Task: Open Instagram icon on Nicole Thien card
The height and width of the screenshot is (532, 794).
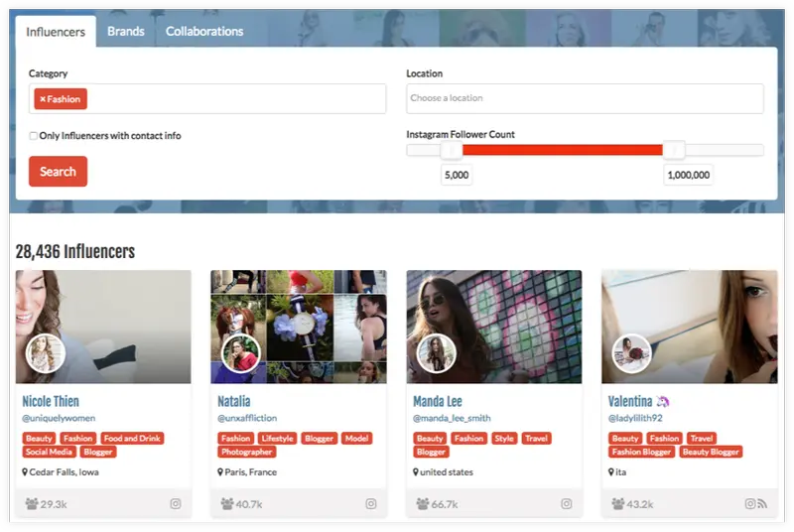Action: pyautogui.click(x=176, y=503)
